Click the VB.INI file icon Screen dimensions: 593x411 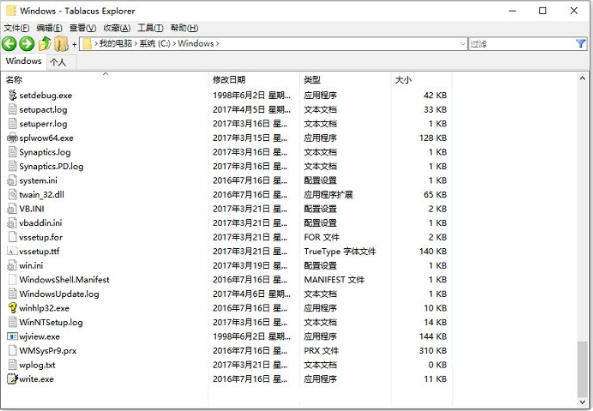tap(12, 209)
